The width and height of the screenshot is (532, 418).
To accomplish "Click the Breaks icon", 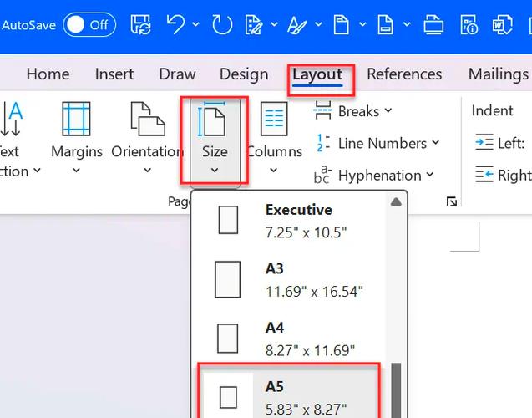I will click(x=323, y=110).
